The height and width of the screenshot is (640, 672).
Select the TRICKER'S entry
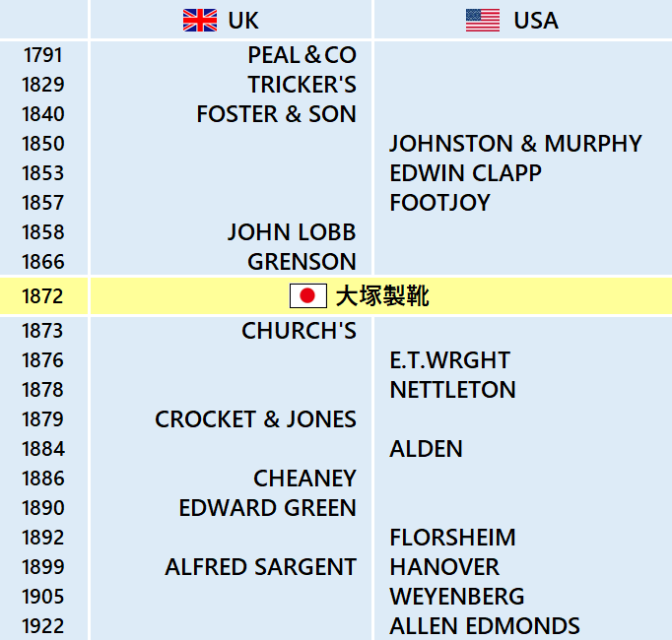click(x=302, y=85)
